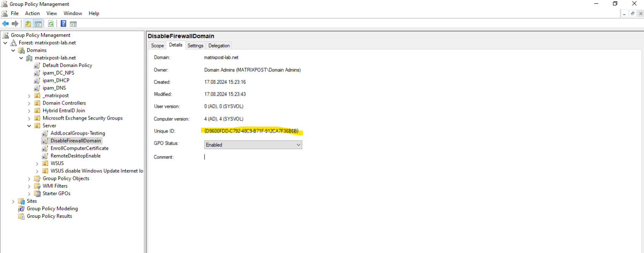
Task: Click the WMI Filters folder icon
Action: [x=37, y=186]
